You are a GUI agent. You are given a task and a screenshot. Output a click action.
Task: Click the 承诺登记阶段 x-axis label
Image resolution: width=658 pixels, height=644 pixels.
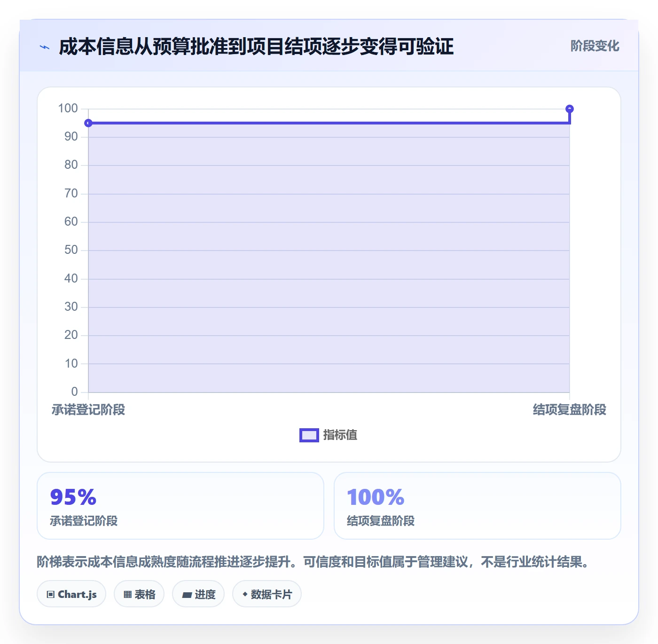point(88,410)
